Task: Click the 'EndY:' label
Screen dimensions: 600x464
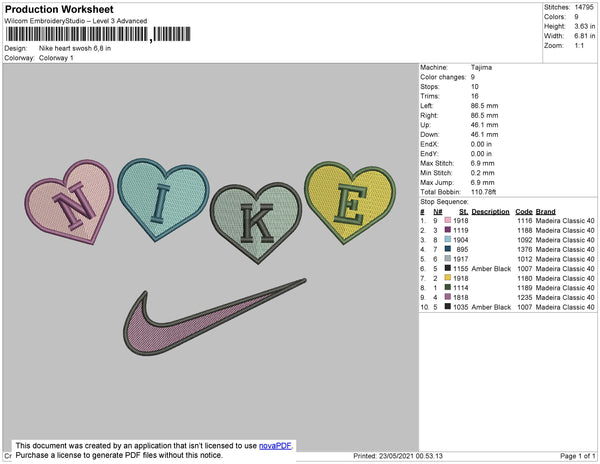Action: [x=429, y=153]
